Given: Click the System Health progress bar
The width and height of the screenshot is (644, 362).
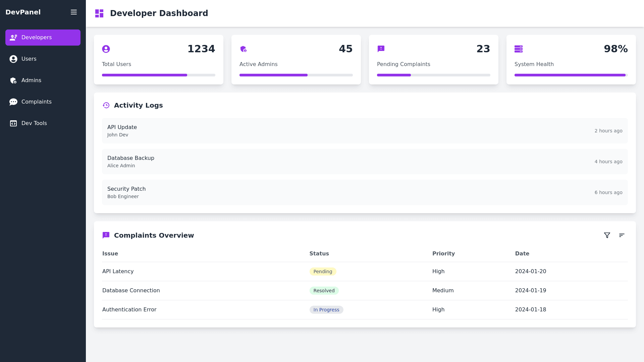Looking at the screenshot, I should [x=570, y=75].
